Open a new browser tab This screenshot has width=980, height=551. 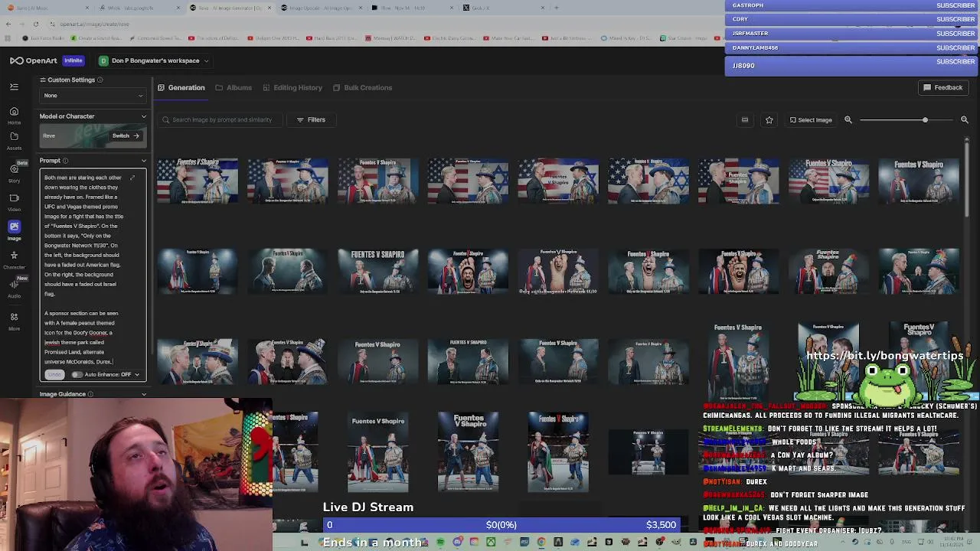(556, 8)
